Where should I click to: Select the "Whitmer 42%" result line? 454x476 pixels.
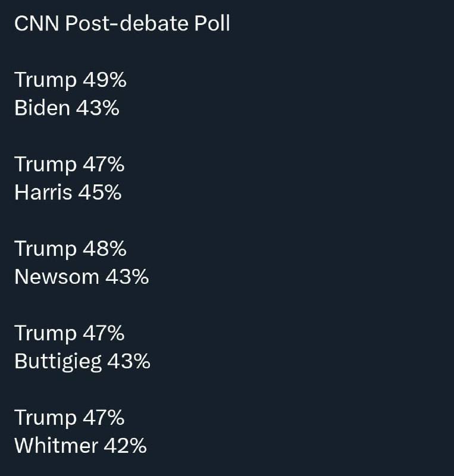80,446
